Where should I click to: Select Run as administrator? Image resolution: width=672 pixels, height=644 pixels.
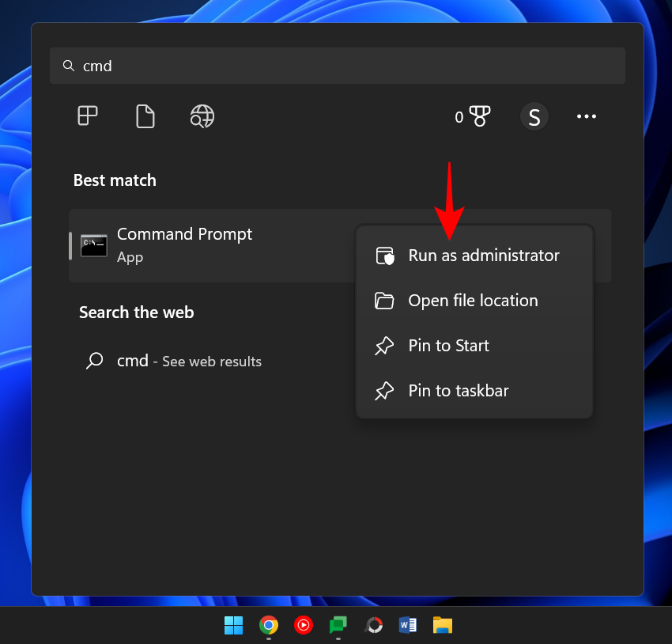[483, 255]
